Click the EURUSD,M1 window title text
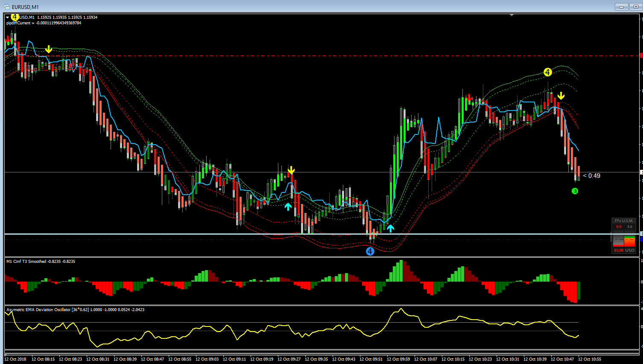 (x=25, y=7)
